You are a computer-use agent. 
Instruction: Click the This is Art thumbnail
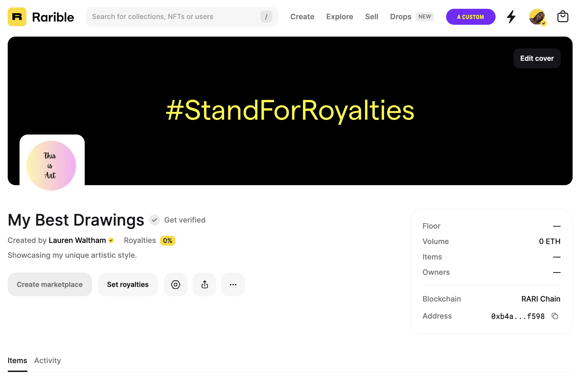click(51, 165)
